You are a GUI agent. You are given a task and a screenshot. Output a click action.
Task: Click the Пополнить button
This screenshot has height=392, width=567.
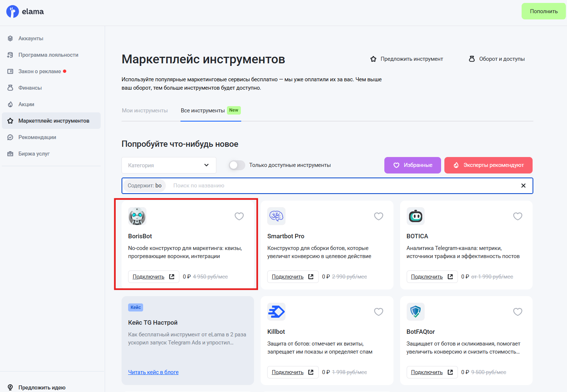(543, 11)
